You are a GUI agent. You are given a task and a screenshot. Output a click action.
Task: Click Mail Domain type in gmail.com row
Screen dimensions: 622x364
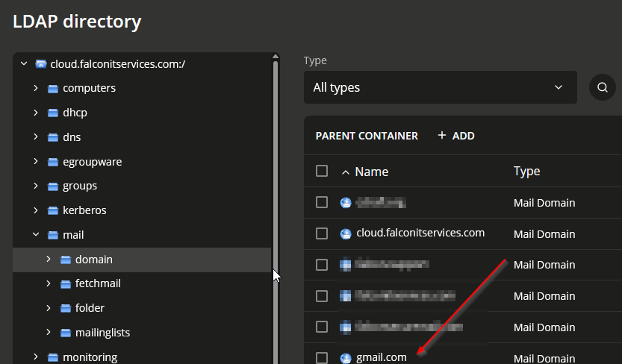point(544,359)
